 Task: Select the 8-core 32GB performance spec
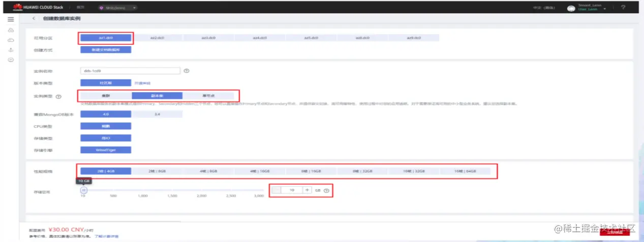click(x=362, y=171)
